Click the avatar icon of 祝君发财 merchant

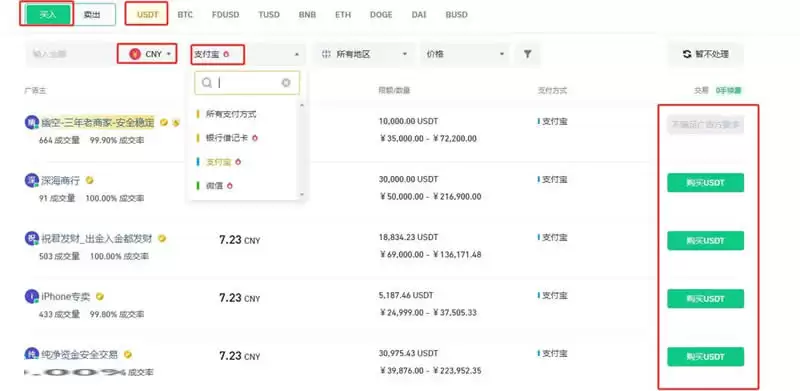(x=32, y=238)
